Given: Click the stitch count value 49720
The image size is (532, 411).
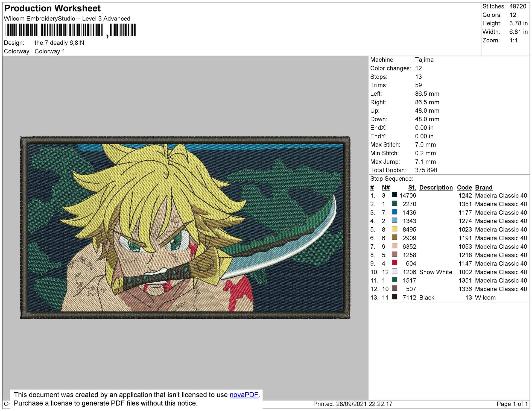Looking at the screenshot, I should pos(518,7).
